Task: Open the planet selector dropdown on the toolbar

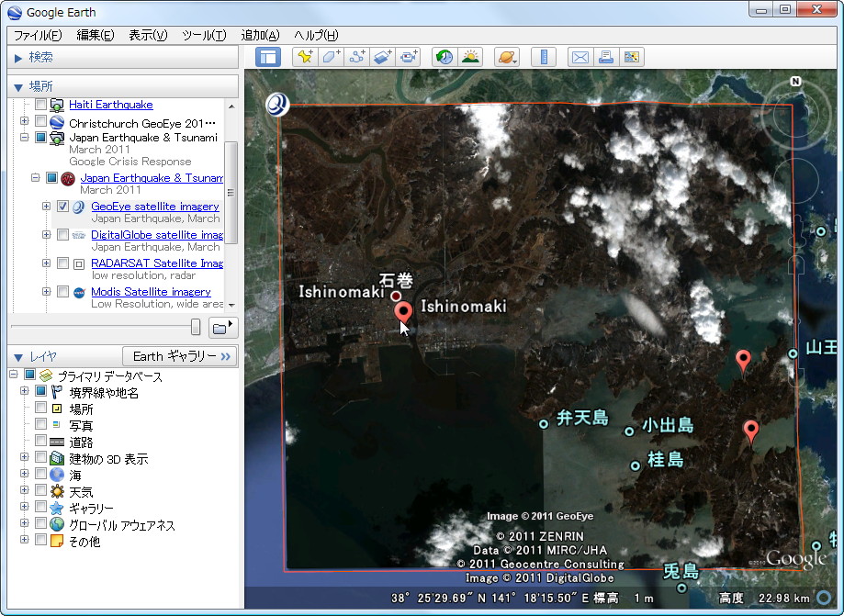Action: coord(505,57)
